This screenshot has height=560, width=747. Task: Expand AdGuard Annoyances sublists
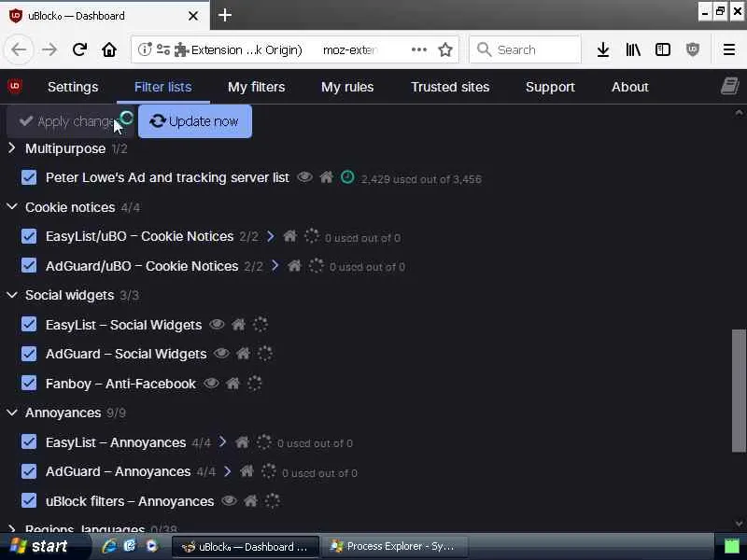click(227, 471)
